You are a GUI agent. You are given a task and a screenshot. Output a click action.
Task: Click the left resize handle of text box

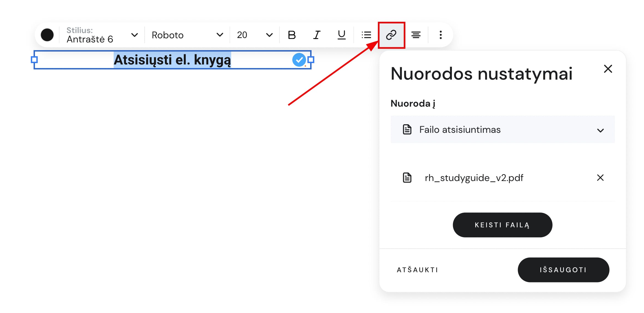click(34, 60)
